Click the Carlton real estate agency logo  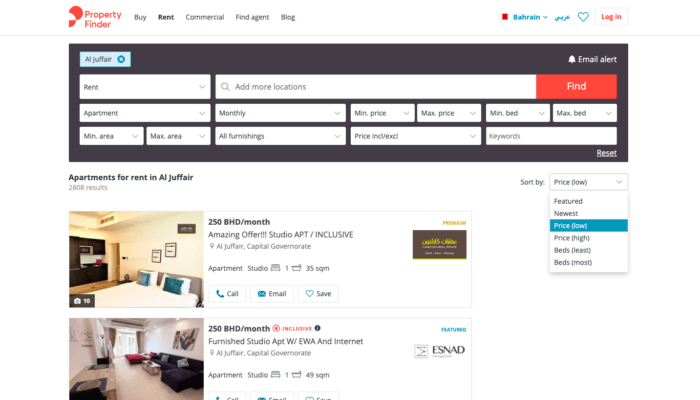pyautogui.click(x=439, y=245)
